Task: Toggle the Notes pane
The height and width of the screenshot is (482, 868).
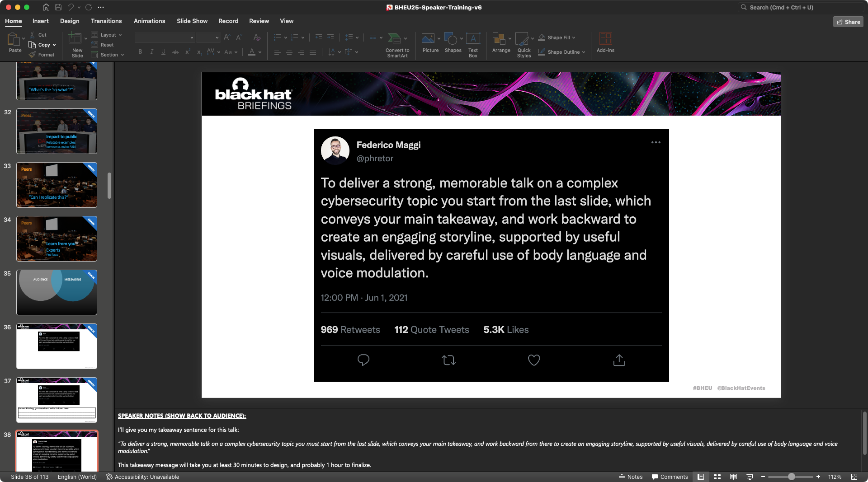Action: click(x=631, y=477)
